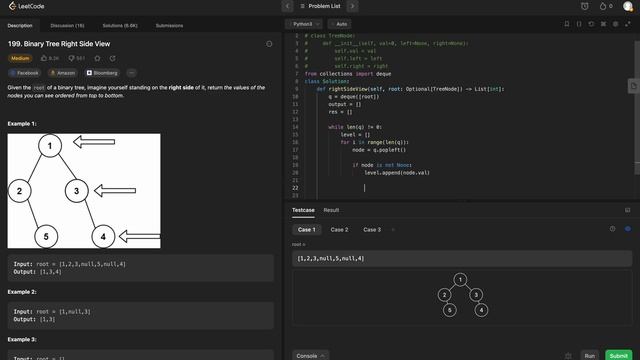This screenshot has height=360, width=640.
Task: Click the 'Example 2:' heading
Action: (x=22, y=292)
